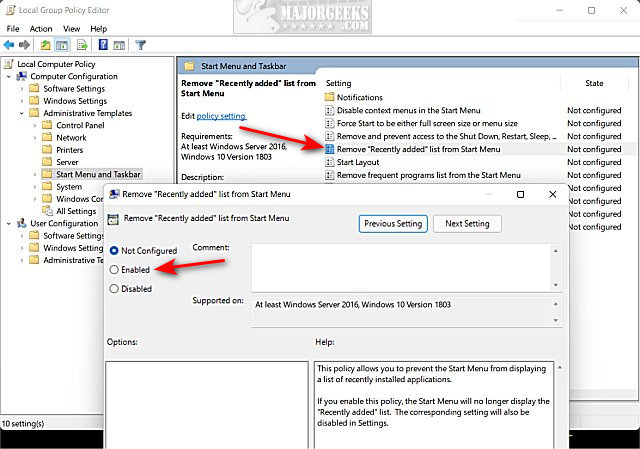Image resolution: width=640 pixels, height=449 pixels.
Task: Open the View menu
Action: click(71, 29)
